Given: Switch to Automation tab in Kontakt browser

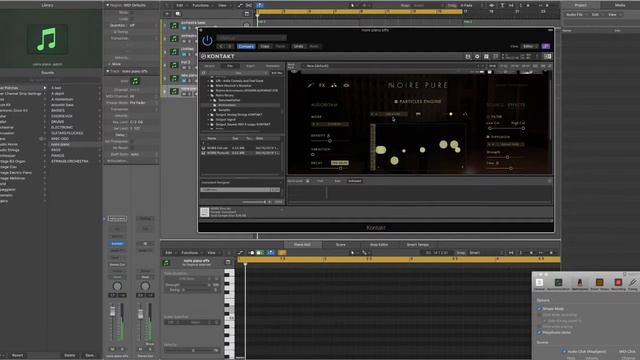Looking at the screenshot, I should [x=272, y=66].
